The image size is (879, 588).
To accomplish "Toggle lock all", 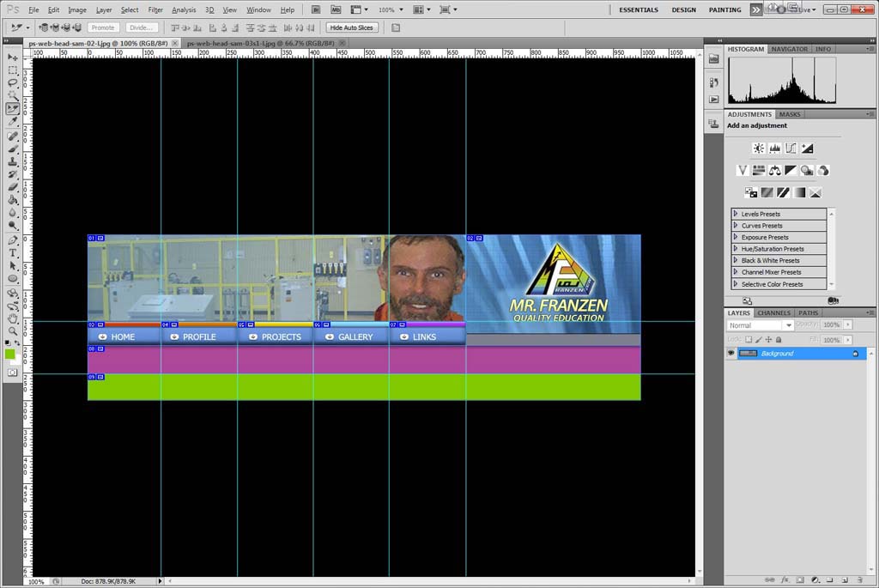I will 779,340.
